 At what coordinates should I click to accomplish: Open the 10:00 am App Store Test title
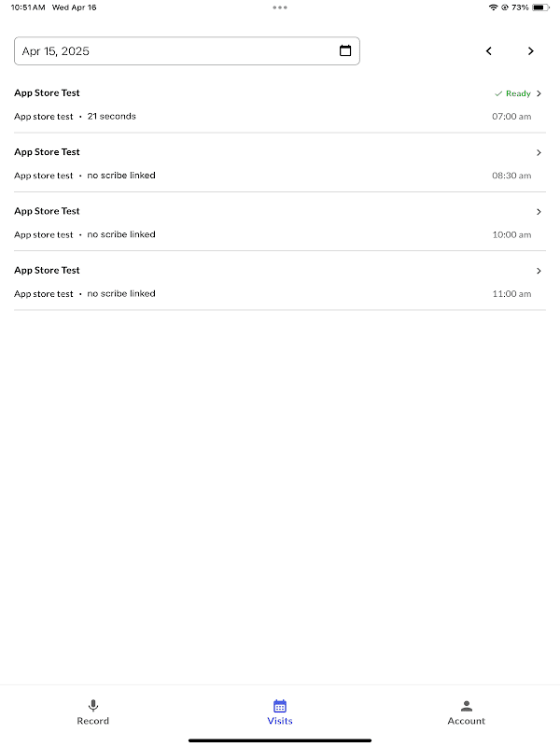pos(48,211)
